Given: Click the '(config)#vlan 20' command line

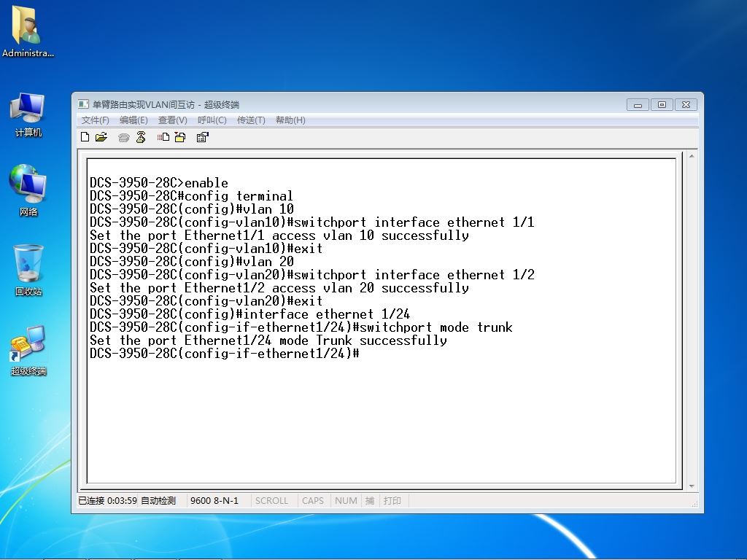Looking at the screenshot, I should (x=192, y=262).
